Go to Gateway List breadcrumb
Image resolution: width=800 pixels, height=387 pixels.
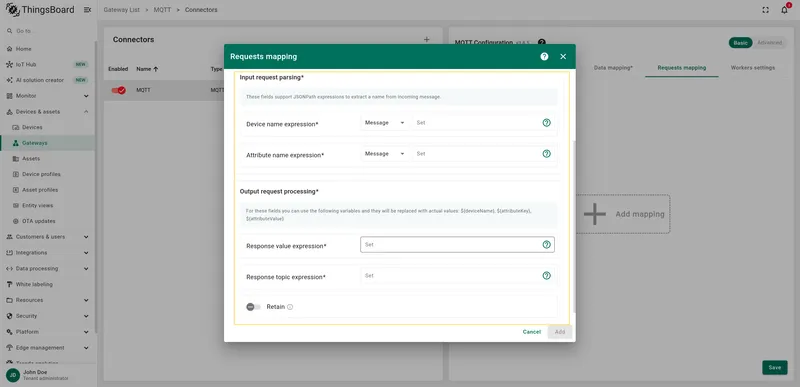click(121, 10)
